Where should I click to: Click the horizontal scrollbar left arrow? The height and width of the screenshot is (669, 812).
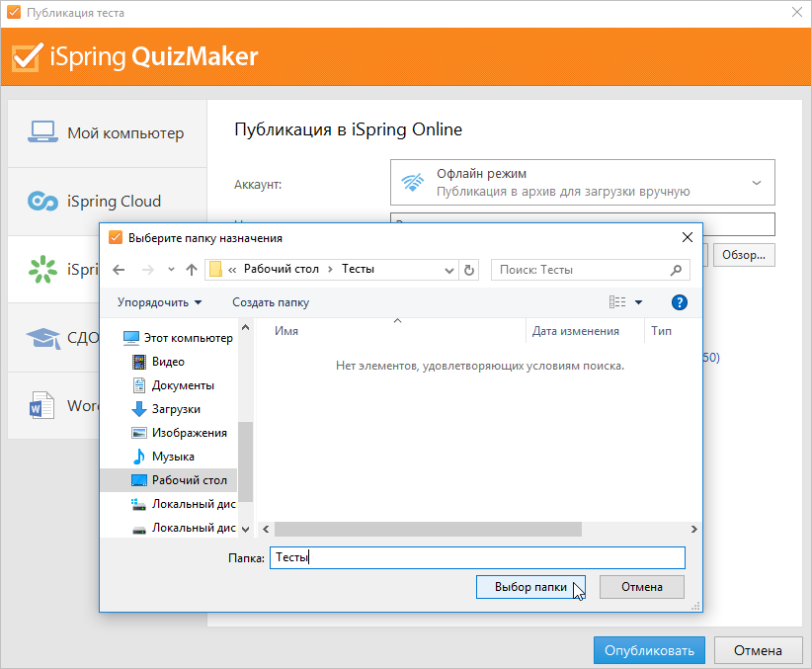(266, 529)
